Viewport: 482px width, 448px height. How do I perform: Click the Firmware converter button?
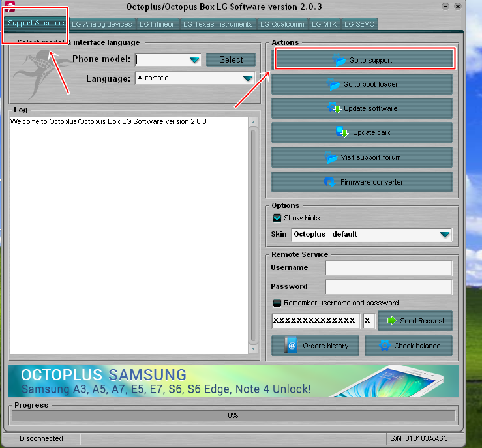(x=362, y=182)
